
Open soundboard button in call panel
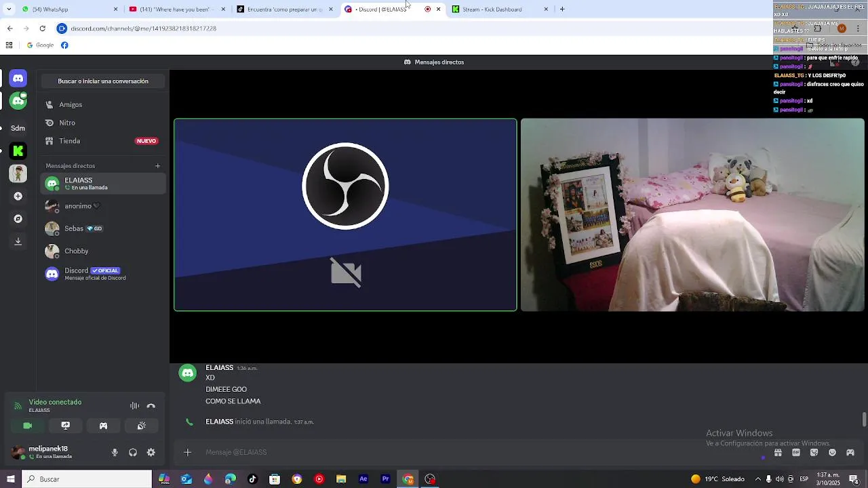[x=141, y=426]
